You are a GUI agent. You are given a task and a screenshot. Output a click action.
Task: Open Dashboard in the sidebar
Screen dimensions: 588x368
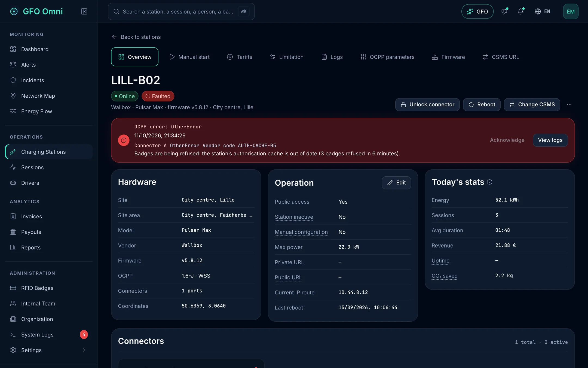pyautogui.click(x=49, y=49)
